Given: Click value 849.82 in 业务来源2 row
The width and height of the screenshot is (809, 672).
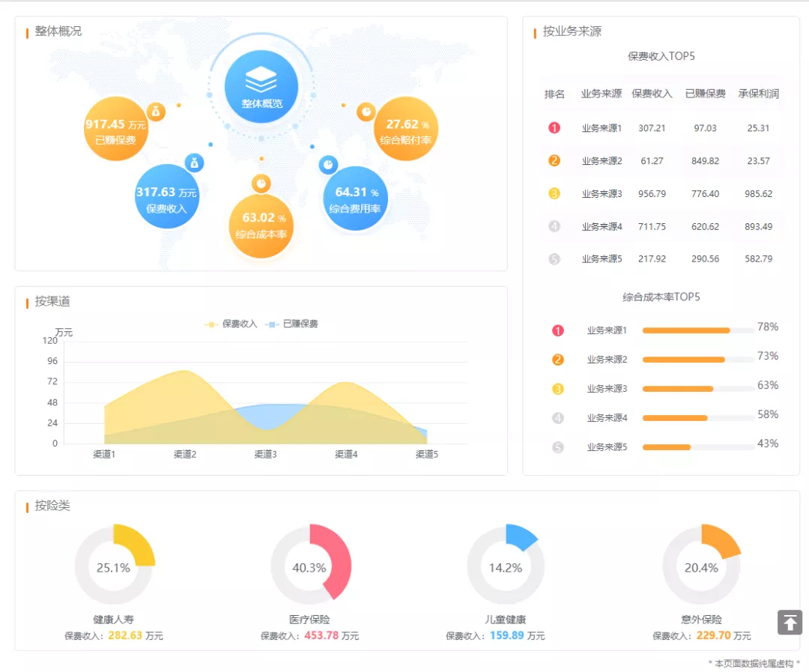Looking at the screenshot, I should (706, 161).
